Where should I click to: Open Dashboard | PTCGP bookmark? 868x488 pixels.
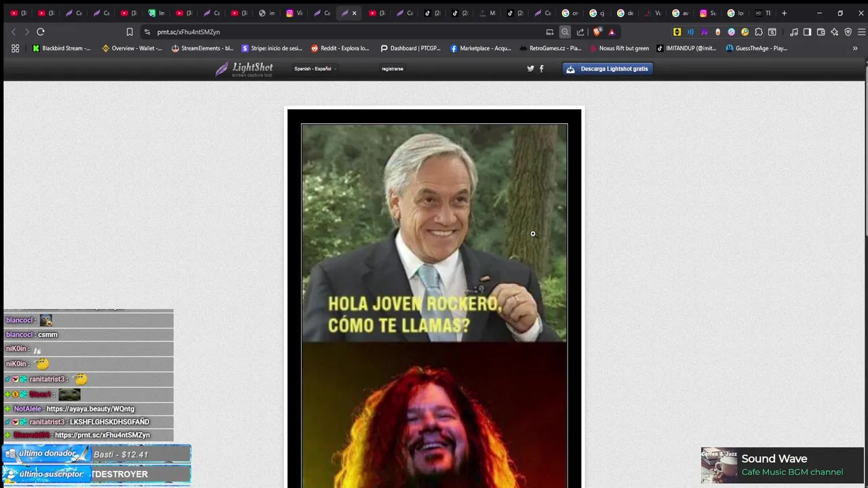pos(411,48)
